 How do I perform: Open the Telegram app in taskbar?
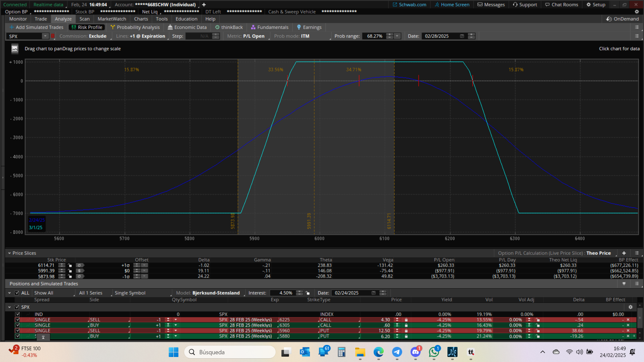tap(397, 352)
